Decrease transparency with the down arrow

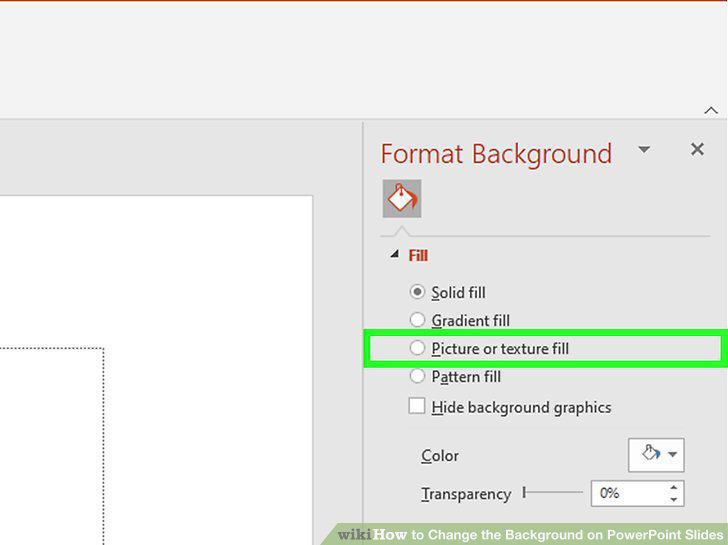click(674, 500)
